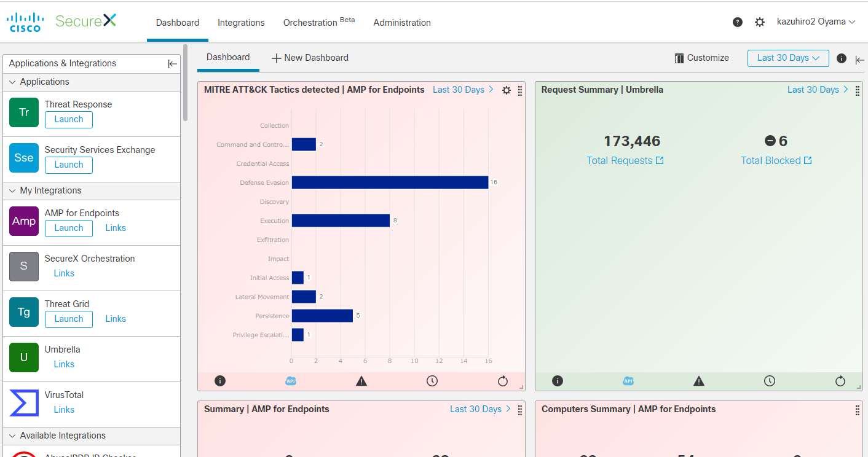Open the Cisco SecureX logo home

pos(61,21)
